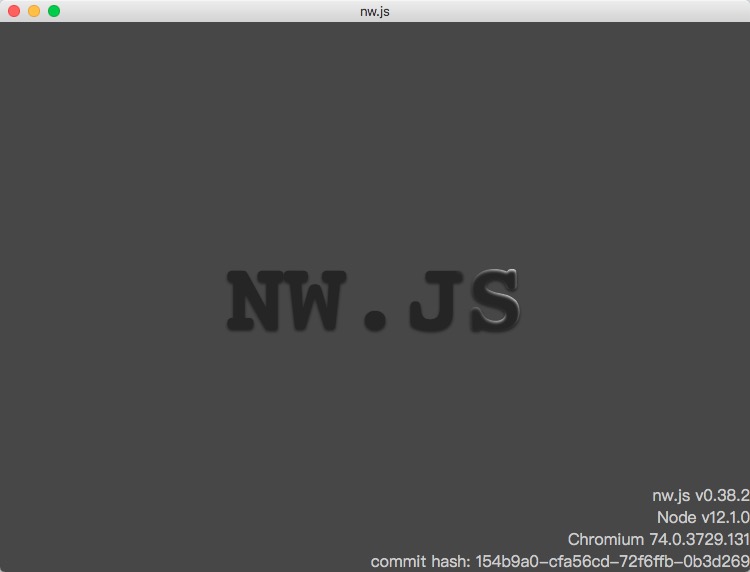Viewport: 750px width, 572px height.
Task: Select the "Node v12.1.0" version text
Action: pyautogui.click(x=703, y=517)
